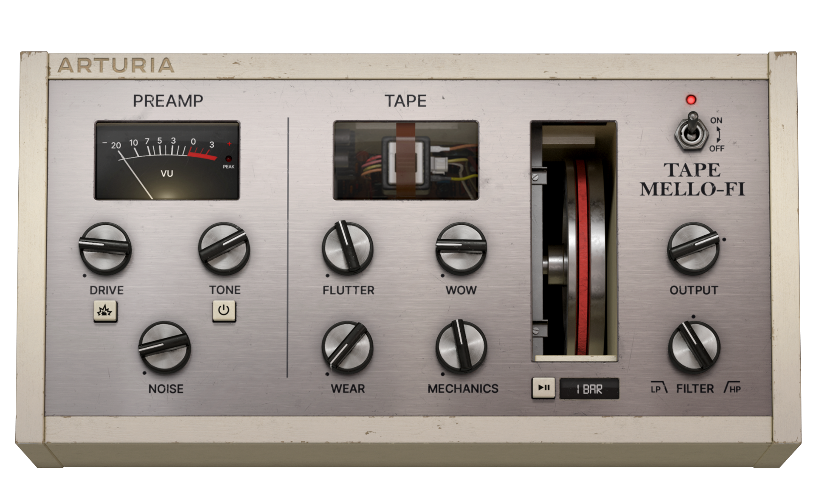Click the LP low-pass filter icon
816x504 pixels.
point(659,388)
